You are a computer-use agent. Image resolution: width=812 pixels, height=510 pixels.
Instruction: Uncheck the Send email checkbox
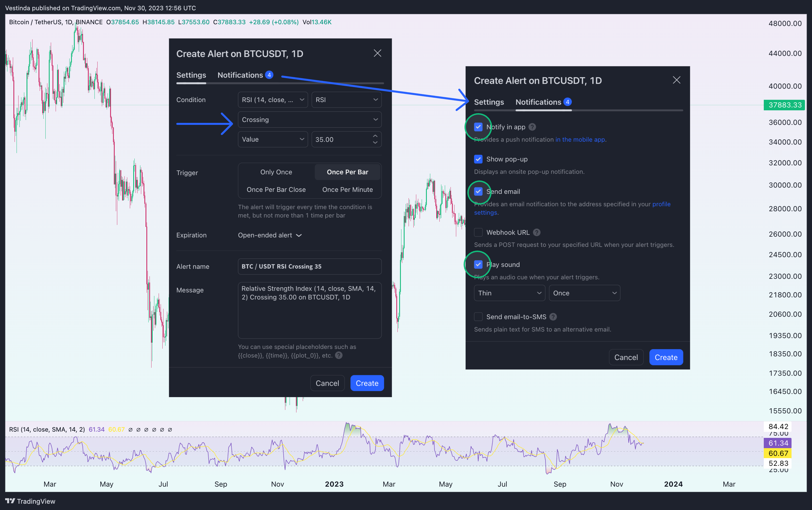click(478, 191)
